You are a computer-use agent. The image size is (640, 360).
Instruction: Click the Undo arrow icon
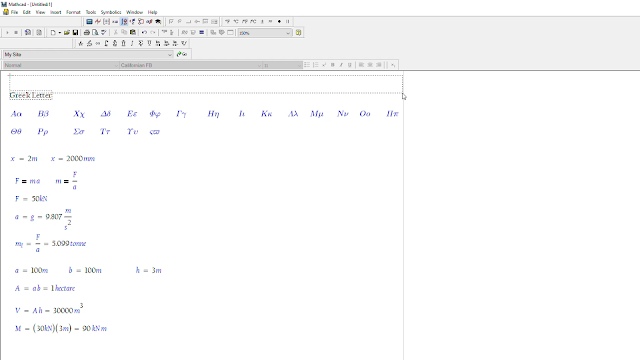pos(144,33)
